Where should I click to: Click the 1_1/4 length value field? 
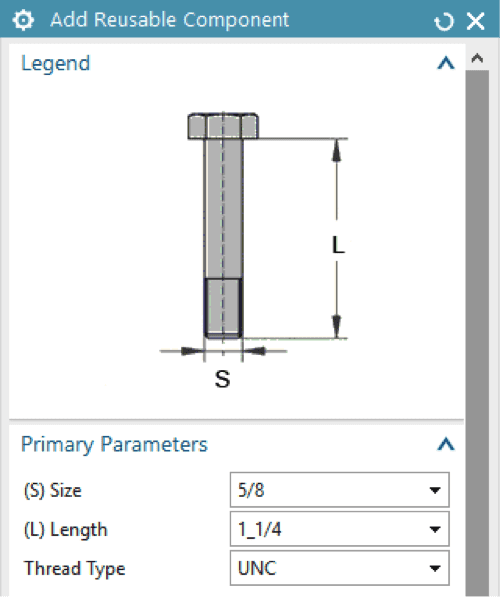[x=339, y=529]
